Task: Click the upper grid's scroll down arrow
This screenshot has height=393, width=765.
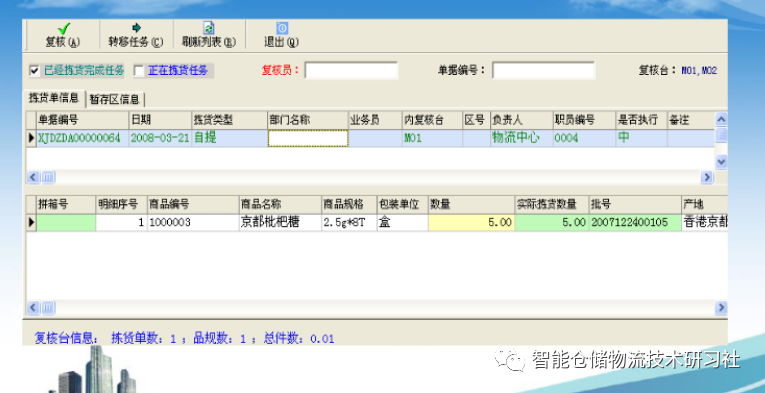Action: 721,161
